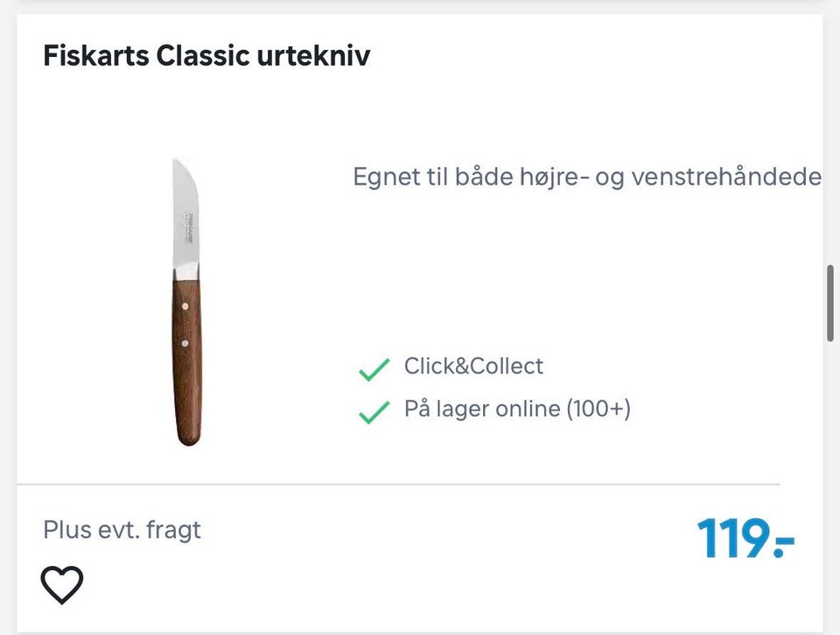Click the description about højre- og venstrehåndede

pyautogui.click(x=586, y=178)
